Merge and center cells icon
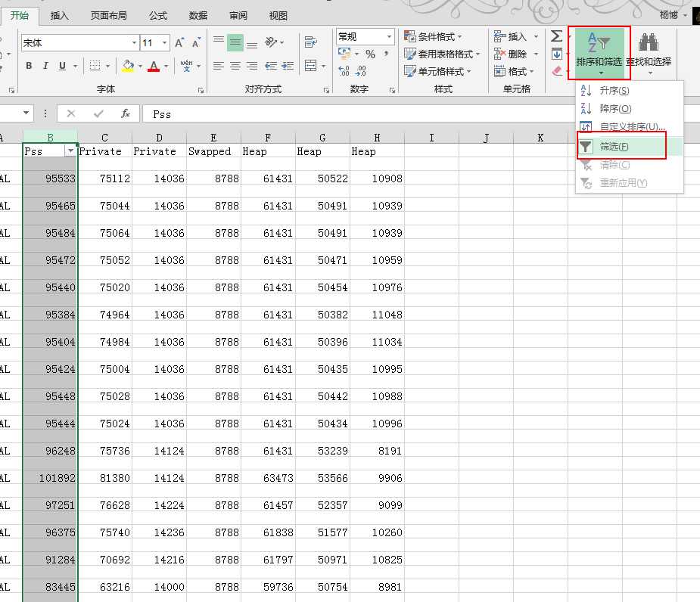 tap(311, 66)
